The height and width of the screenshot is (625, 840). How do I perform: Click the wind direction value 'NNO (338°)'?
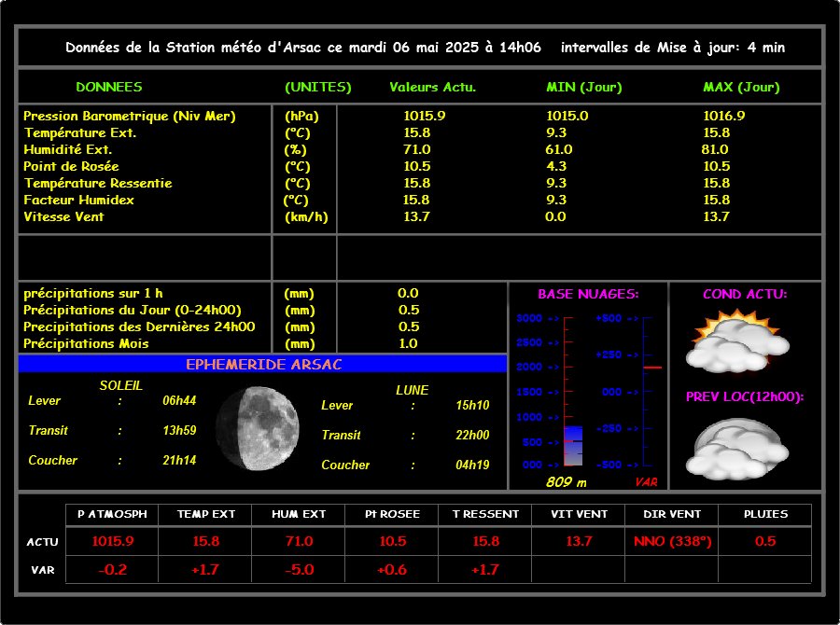coord(672,541)
